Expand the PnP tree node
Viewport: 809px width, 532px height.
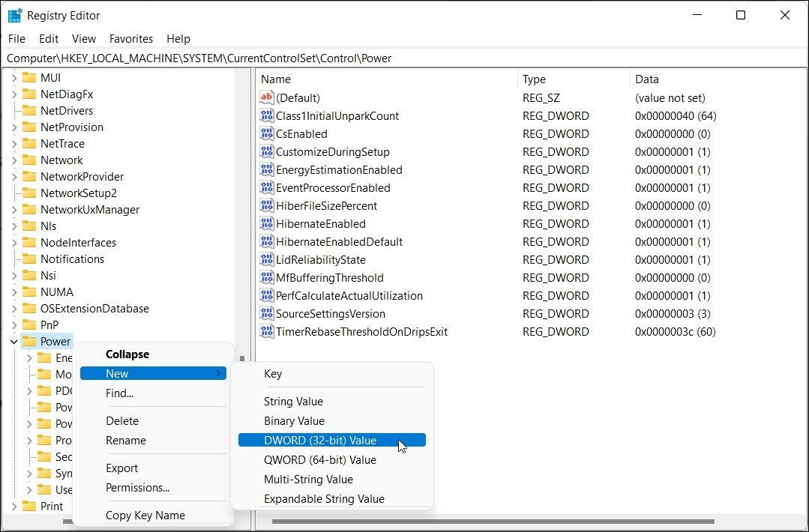tap(14, 325)
